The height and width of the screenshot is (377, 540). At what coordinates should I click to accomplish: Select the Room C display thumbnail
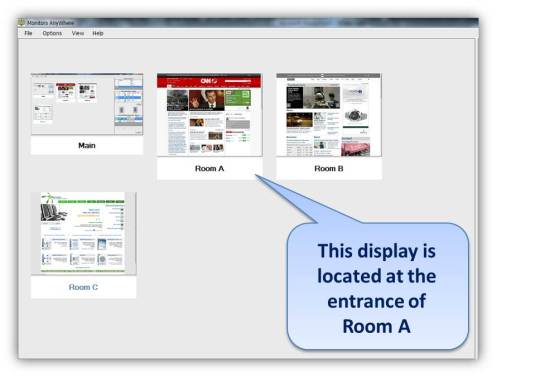point(84,233)
